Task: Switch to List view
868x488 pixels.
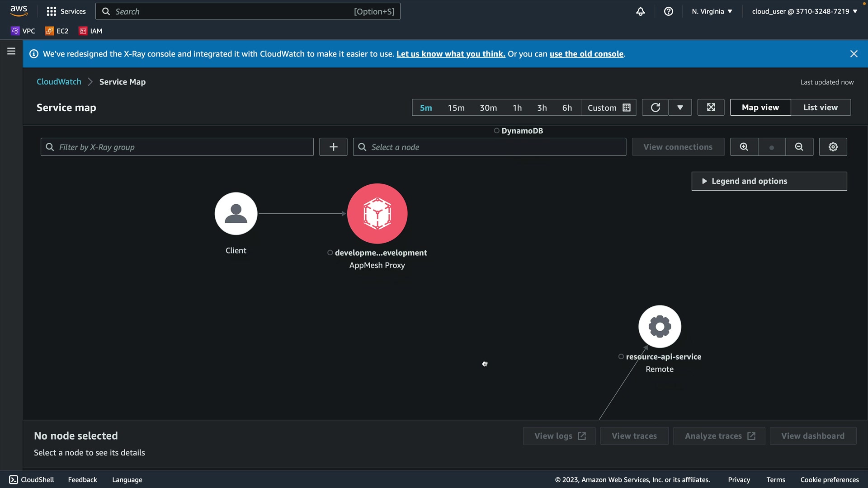Action: [820, 108]
